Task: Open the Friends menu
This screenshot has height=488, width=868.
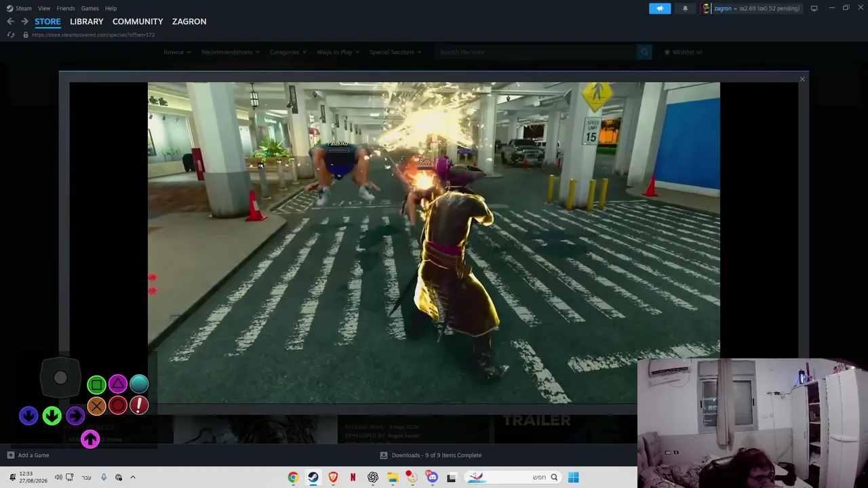Action: pyautogui.click(x=66, y=8)
